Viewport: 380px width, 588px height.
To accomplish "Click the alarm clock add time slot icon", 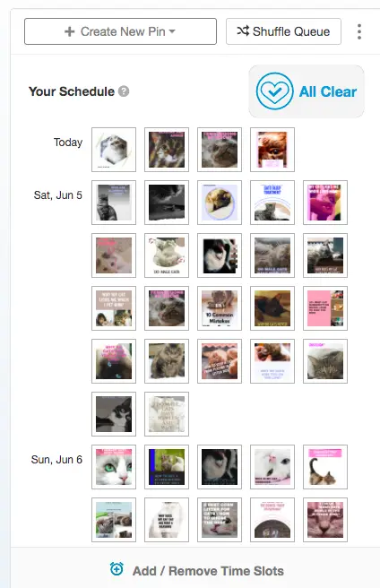I will coord(117,569).
